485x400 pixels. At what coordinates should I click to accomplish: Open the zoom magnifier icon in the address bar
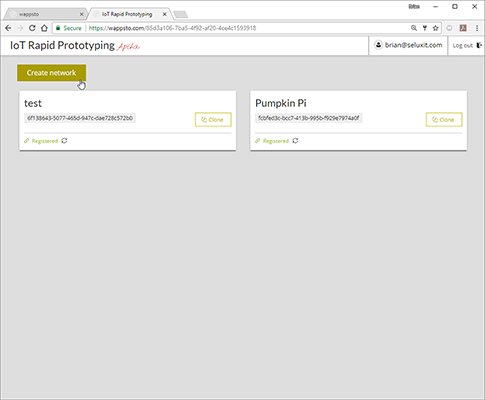(414, 28)
